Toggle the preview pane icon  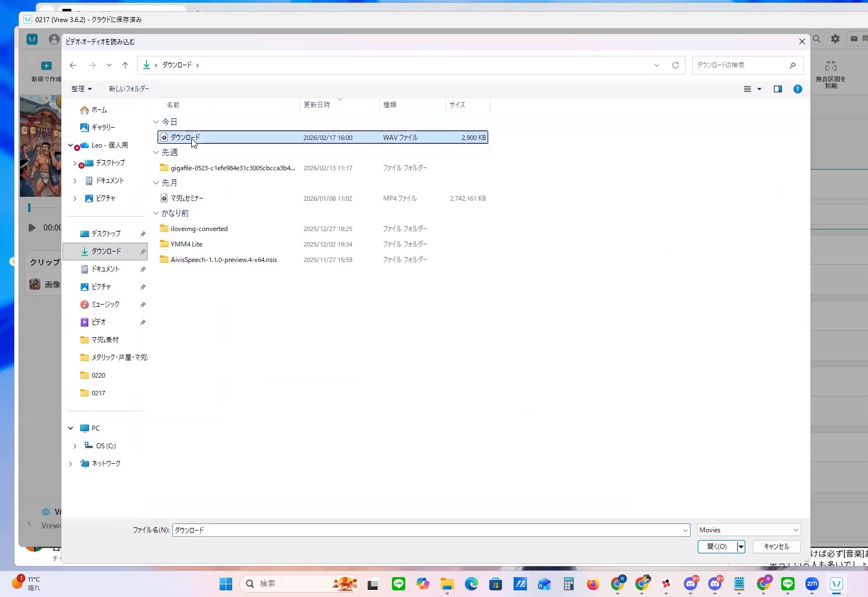tap(778, 89)
